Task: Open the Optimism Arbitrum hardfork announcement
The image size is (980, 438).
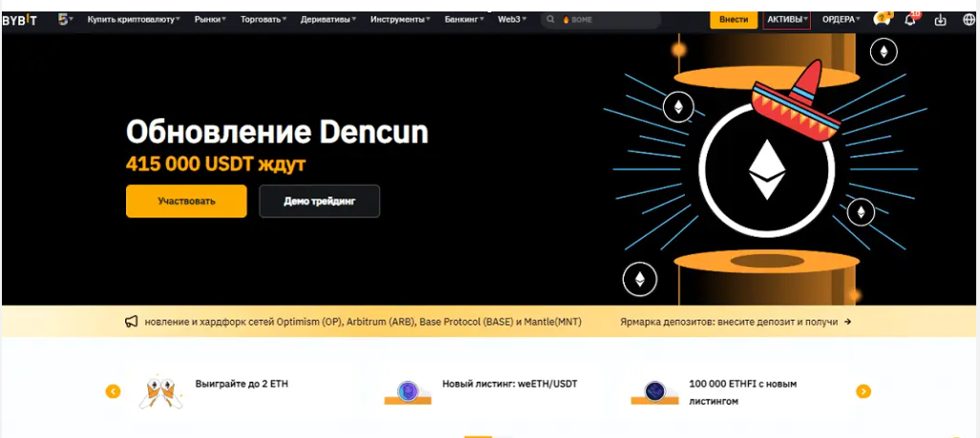Action: click(363, 322)
